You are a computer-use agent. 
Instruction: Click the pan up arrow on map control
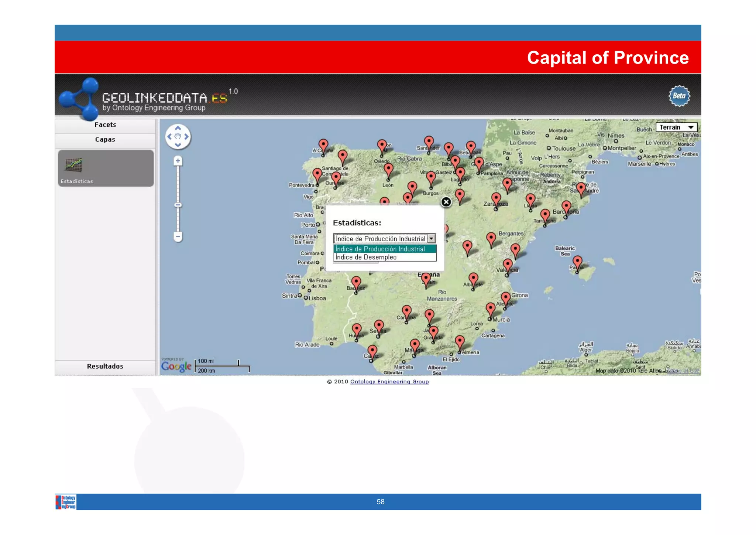[x=178, y=128]
